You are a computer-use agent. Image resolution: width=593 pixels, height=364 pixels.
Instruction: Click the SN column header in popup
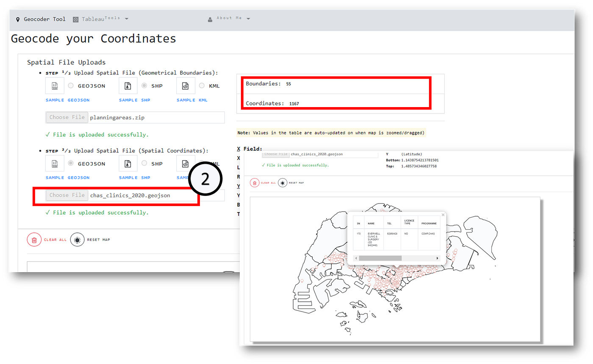[x=358, y=223]
